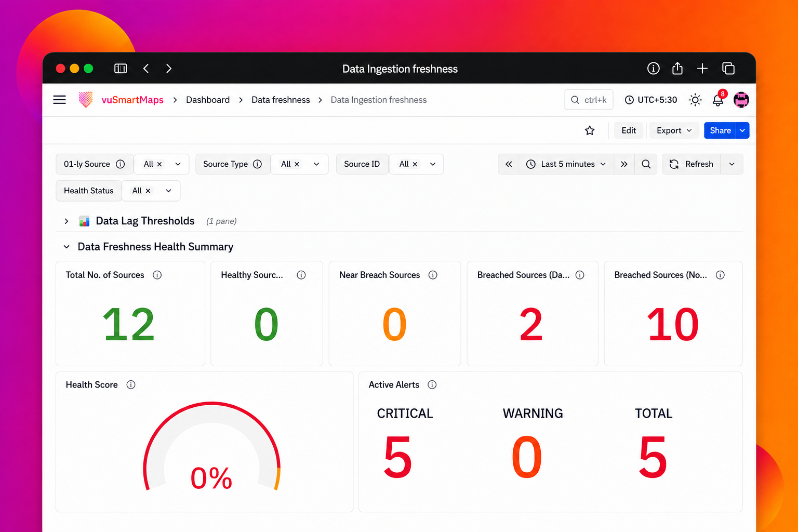Open Last 5 minutes time range dropdown

(x=566, y=164)
